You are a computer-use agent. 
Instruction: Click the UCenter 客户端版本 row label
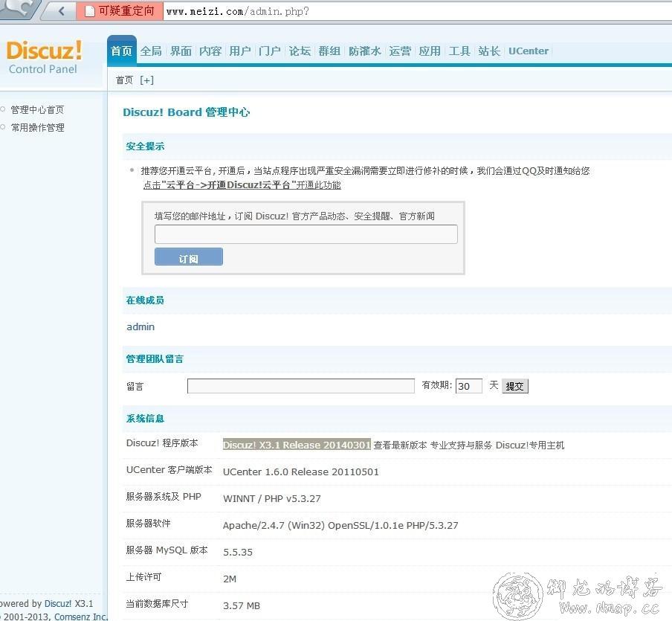(x=169, y=469)
